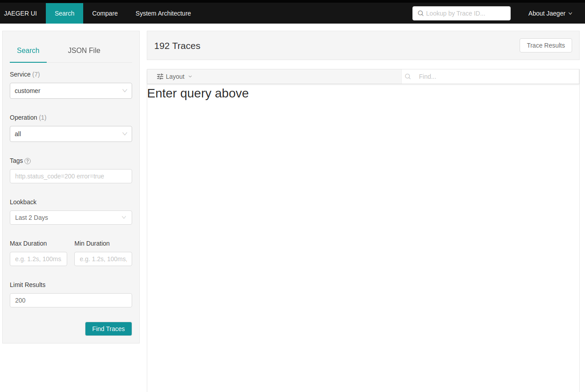The width and height of the screenshot is (585, 392).
Task: Click the search icon in Trace ID lookup
Action: (420, 13)
